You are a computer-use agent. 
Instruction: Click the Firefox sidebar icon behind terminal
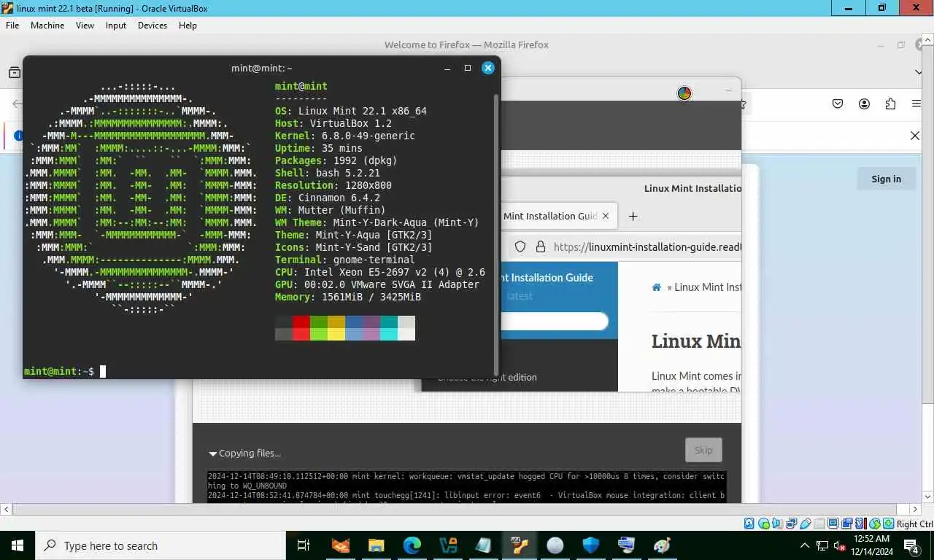[x=14, y=72]
